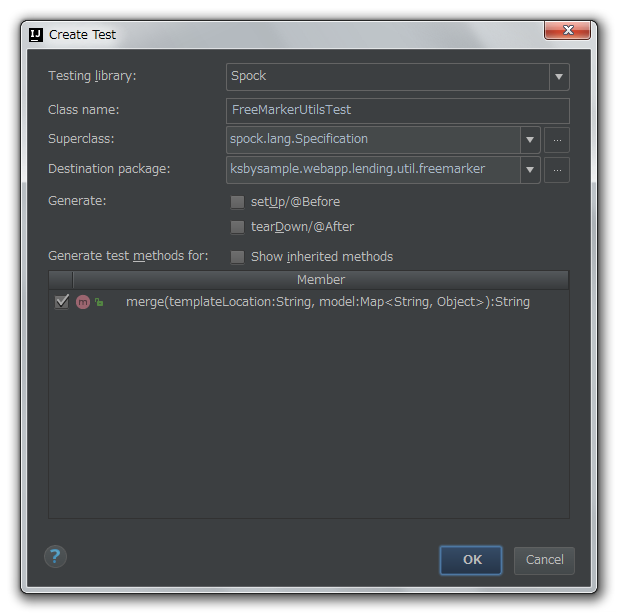Click the destination package text field

[373, 170]
